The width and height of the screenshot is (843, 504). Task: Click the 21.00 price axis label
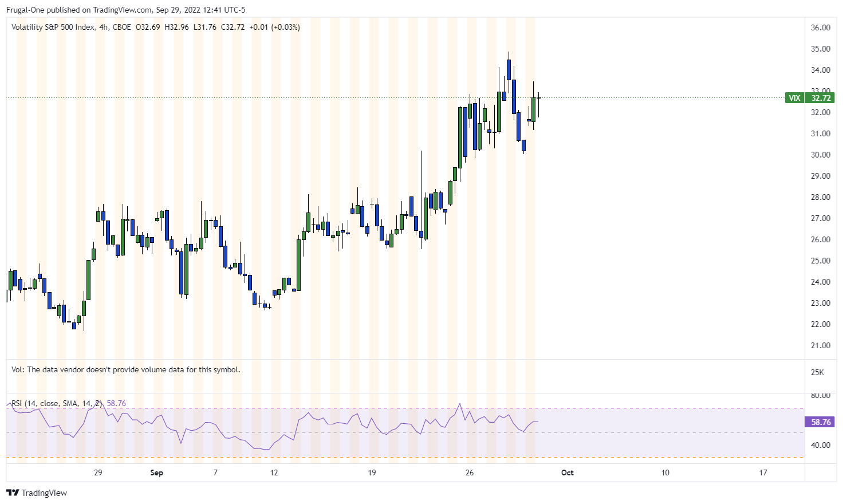[821, 345]
